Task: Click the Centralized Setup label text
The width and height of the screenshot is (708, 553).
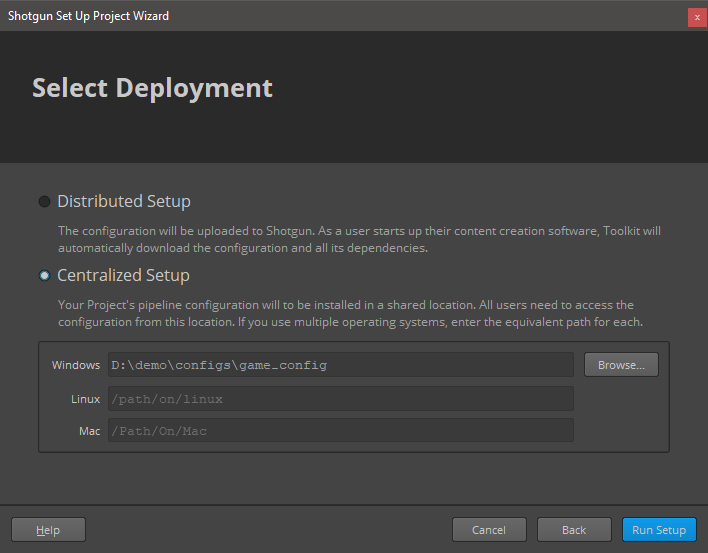Action: 123,275
